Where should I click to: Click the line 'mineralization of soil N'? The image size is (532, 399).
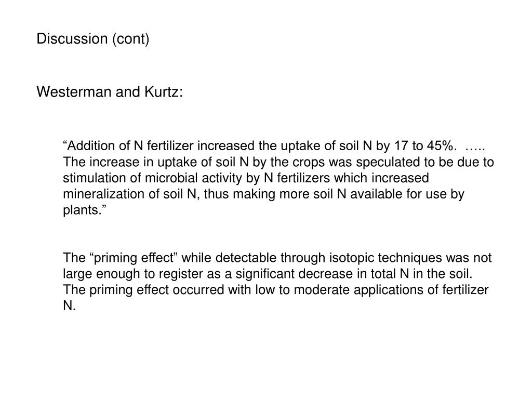263,194
